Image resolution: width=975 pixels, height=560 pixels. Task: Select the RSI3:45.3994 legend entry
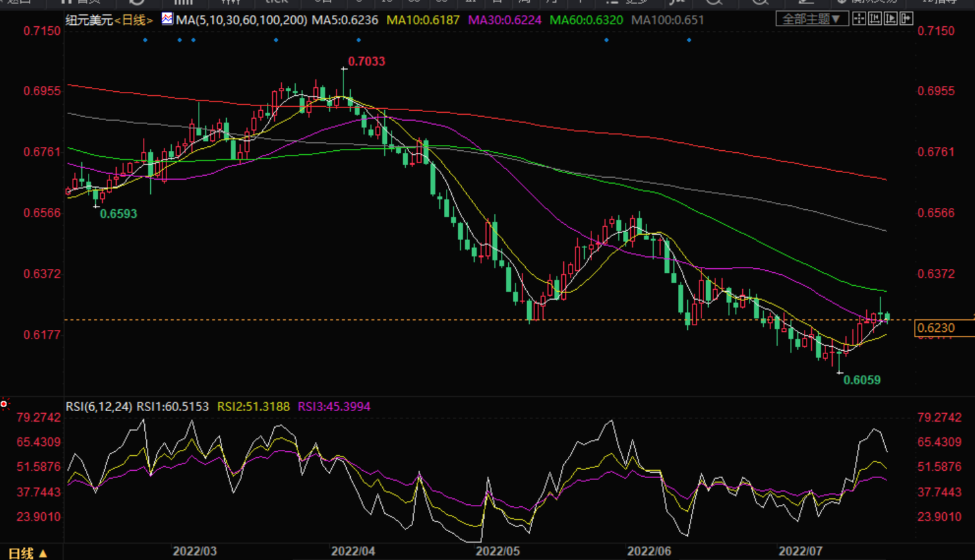coord(334,407)
